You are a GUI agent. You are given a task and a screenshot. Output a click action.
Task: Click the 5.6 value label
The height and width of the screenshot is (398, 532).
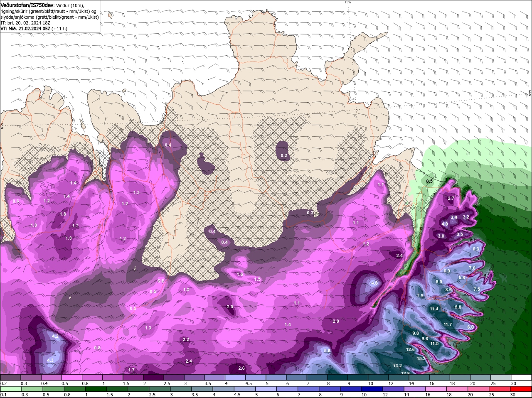[327, 351]
